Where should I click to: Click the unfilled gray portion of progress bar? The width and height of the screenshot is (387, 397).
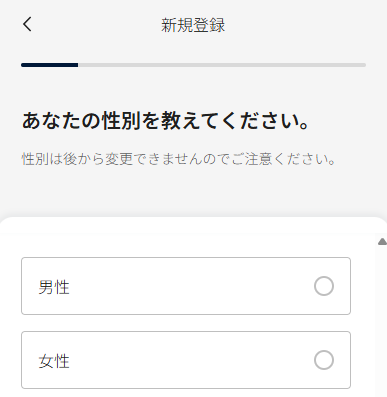click(x=222, y=65)
